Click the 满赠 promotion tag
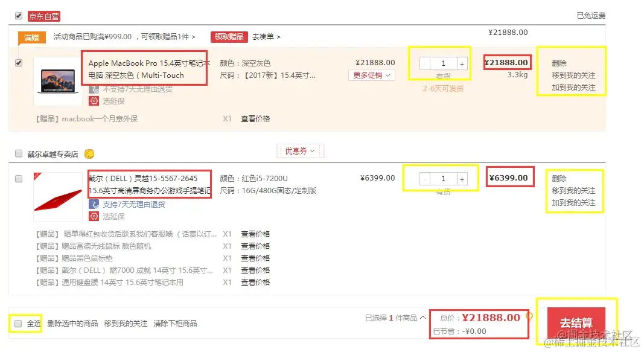The width and height of the screenshot is (644, 352). tap(31, 38)
